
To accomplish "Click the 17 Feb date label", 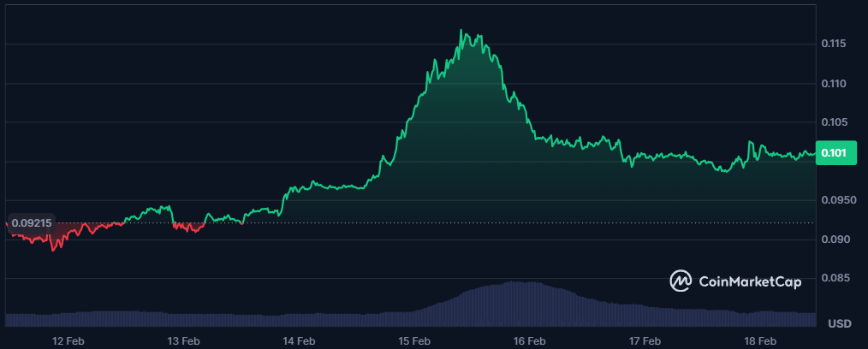I will point(643,340).
